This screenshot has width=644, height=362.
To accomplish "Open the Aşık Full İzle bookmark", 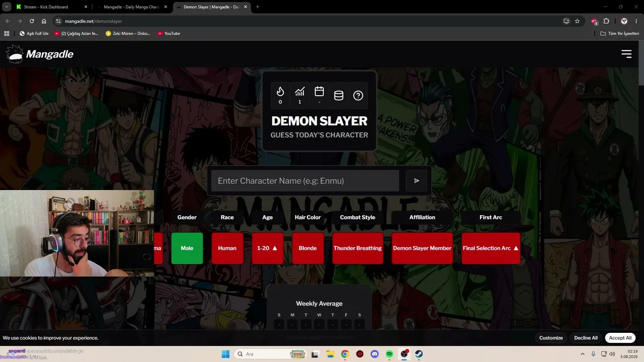I will click(34, 33).
